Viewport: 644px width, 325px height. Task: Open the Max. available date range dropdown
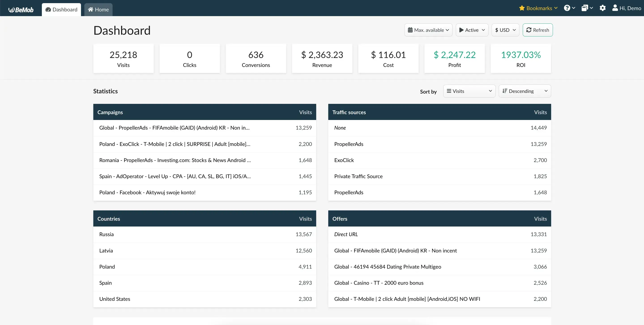pos(428,30)
